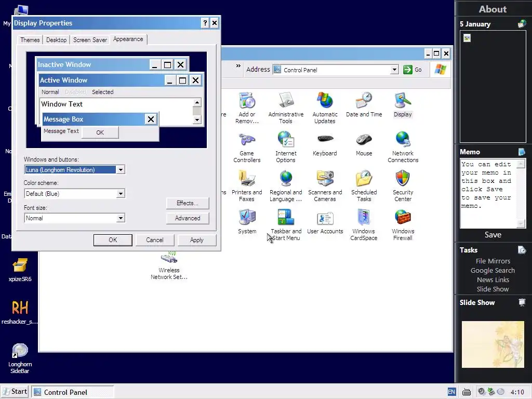Click the Slide Show panel header icon
This screenshot has width=532, height=399.
pos(522,302)
